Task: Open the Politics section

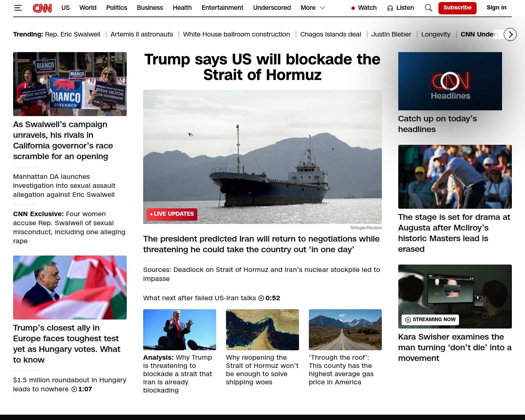Action: (116, 8)
